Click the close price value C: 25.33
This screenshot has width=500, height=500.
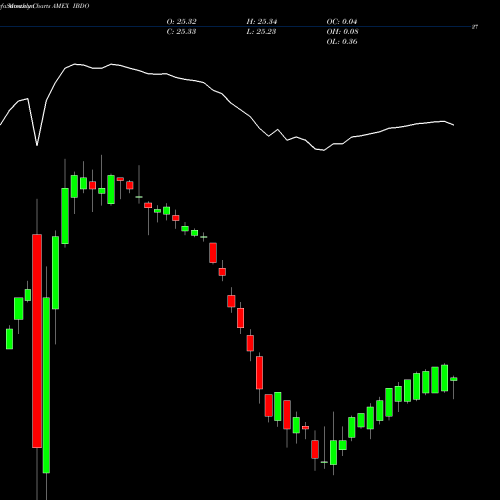coord(181,32)
